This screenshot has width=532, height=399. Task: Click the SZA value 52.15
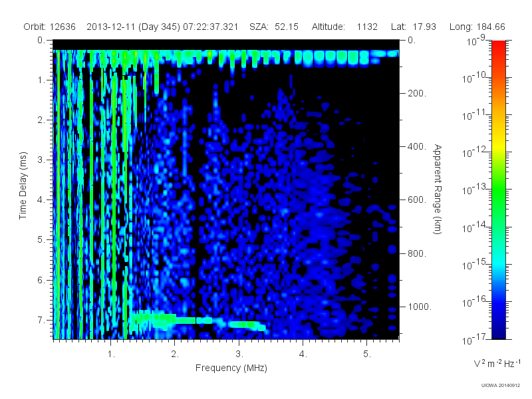coord(287,27)
